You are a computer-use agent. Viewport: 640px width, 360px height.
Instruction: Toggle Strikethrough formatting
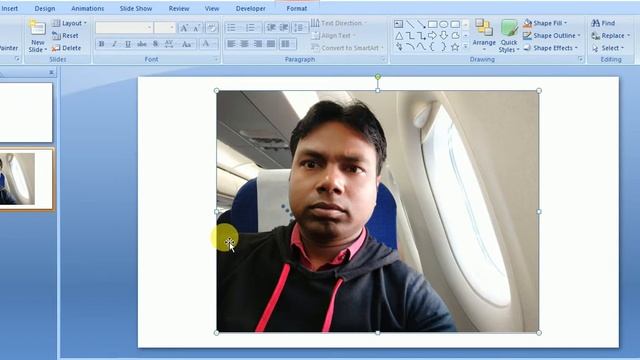[142, 44]
